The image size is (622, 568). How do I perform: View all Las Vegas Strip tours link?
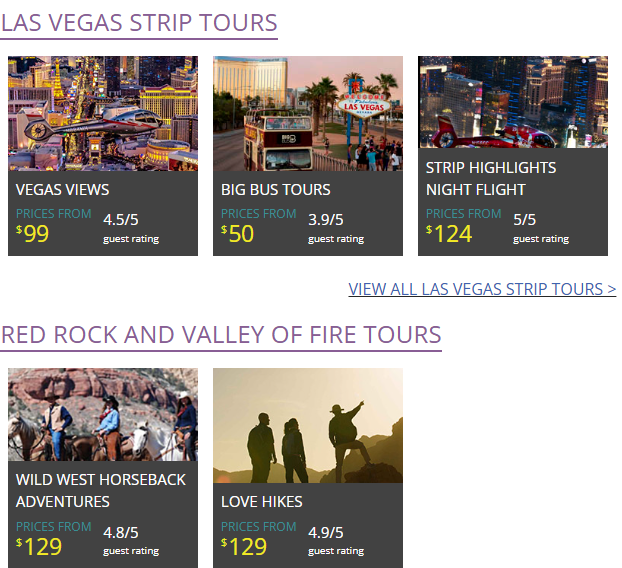[x=482, y=289]
